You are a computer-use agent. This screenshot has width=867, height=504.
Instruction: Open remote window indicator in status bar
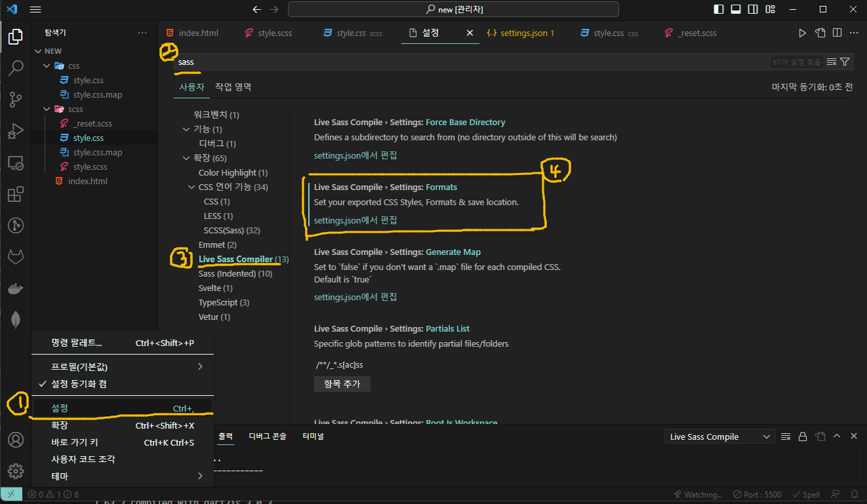(x=12, y=495)
